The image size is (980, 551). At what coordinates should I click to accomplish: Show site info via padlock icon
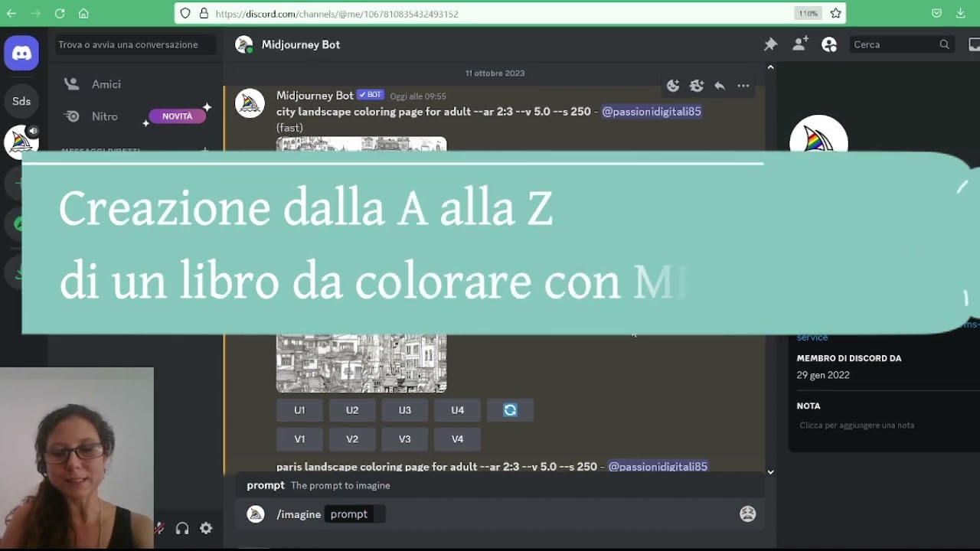coord(204,13)
